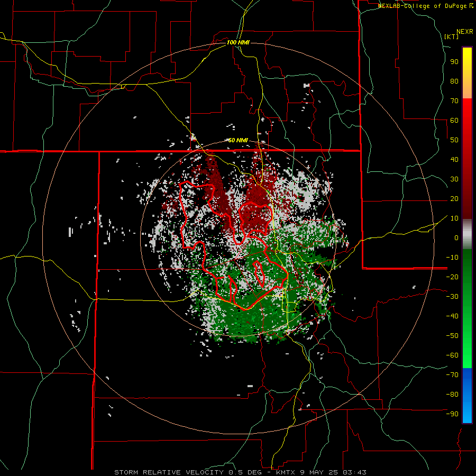Click the -30 scale label
476x476 pixels.
(x=452, y=297)
